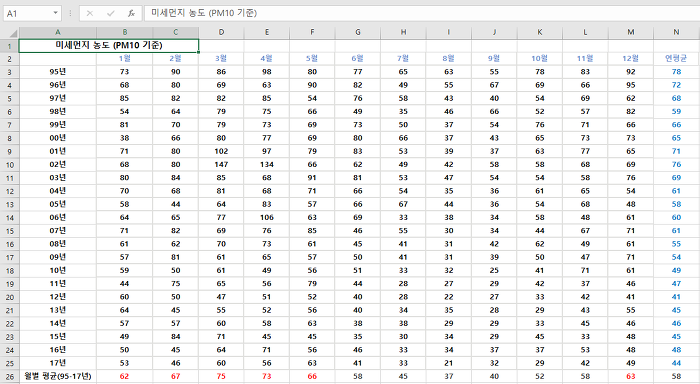Screen dimensions: 700x384
Task: Click the annual average 44 for 17년
Action: pos(676,363)
